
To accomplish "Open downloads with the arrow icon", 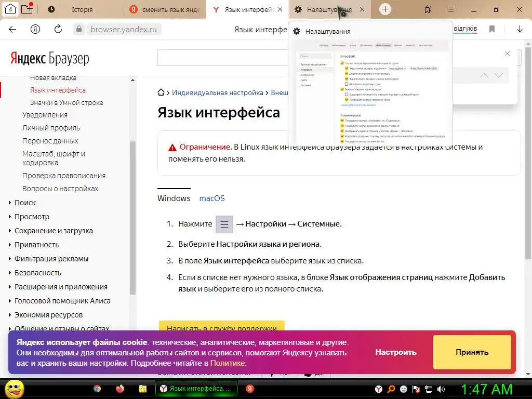I will pos(520,30).
